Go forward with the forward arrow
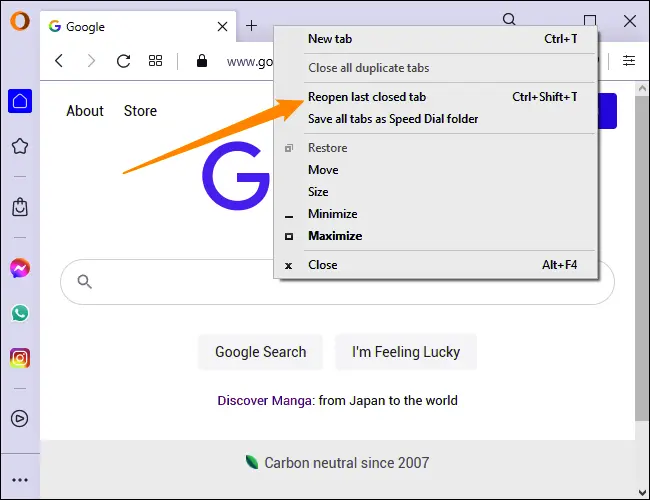The image size is (650, 500). [x=91, y=61]
